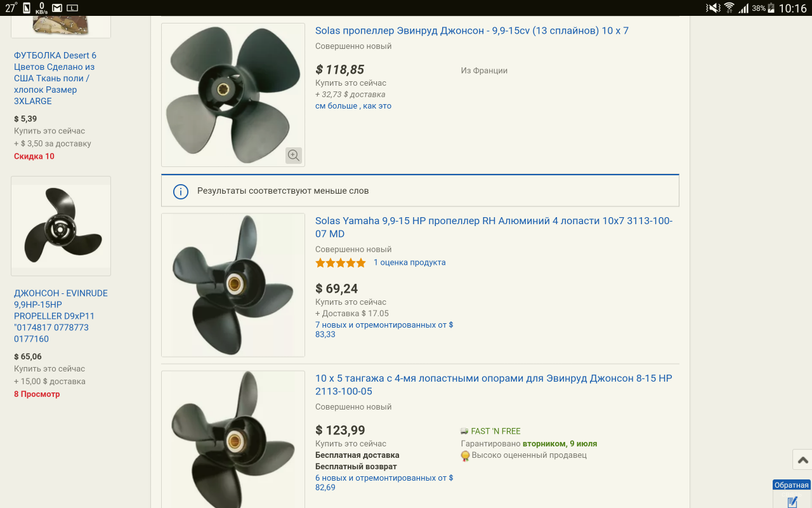Click the info icon in results notice
The width and height of the screenshot is (812, 508).
[x=181, y=191]
